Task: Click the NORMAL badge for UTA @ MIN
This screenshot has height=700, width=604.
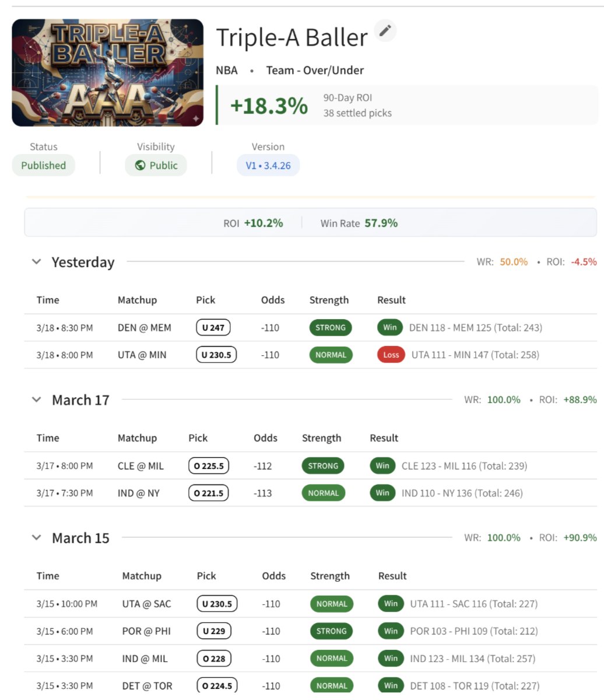Action: click(331, 355)
